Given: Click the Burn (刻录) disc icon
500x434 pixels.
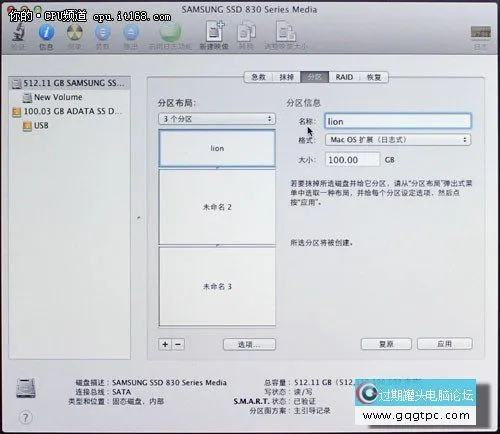Looking at the screenshot, I should 75,33.
